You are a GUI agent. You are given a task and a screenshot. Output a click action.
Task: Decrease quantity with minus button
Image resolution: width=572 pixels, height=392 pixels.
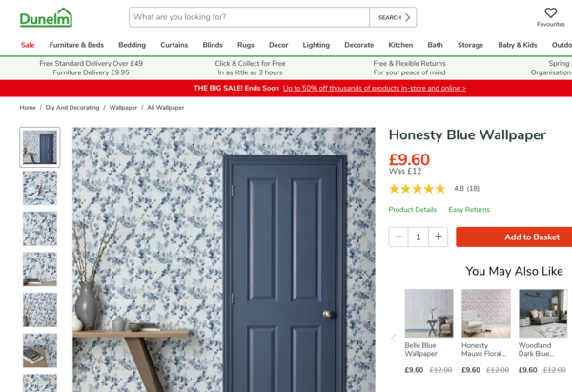click(398, 237)
